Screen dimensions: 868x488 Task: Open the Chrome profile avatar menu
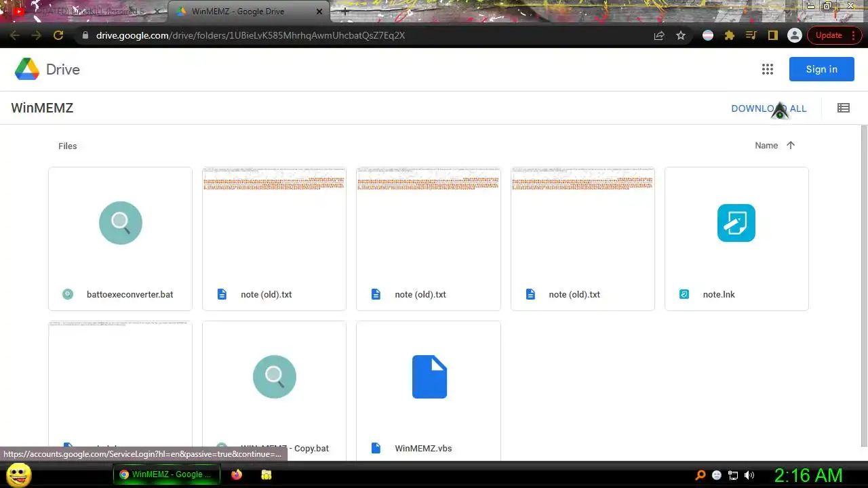point(795,35)
